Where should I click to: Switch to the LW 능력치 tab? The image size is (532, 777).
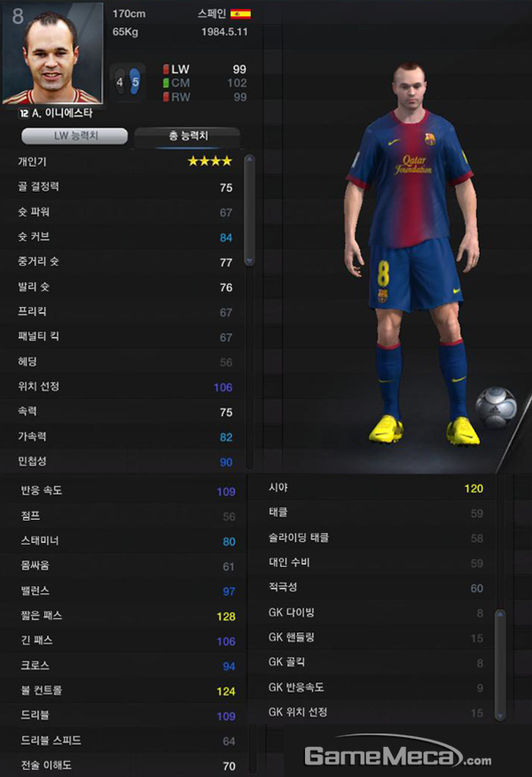74,136
